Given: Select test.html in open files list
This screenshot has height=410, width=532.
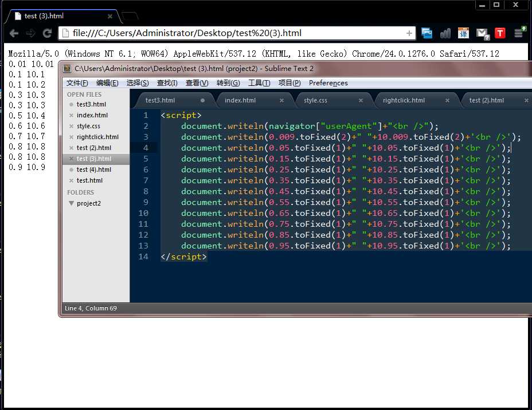Looking at the screenshot, I should click(x=89, y=180).
